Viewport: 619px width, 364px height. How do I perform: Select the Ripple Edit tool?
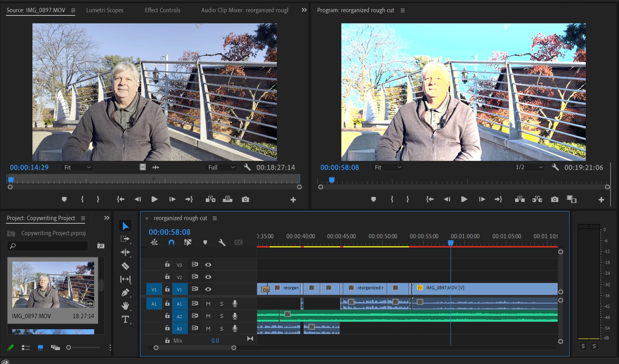(125, 252)
